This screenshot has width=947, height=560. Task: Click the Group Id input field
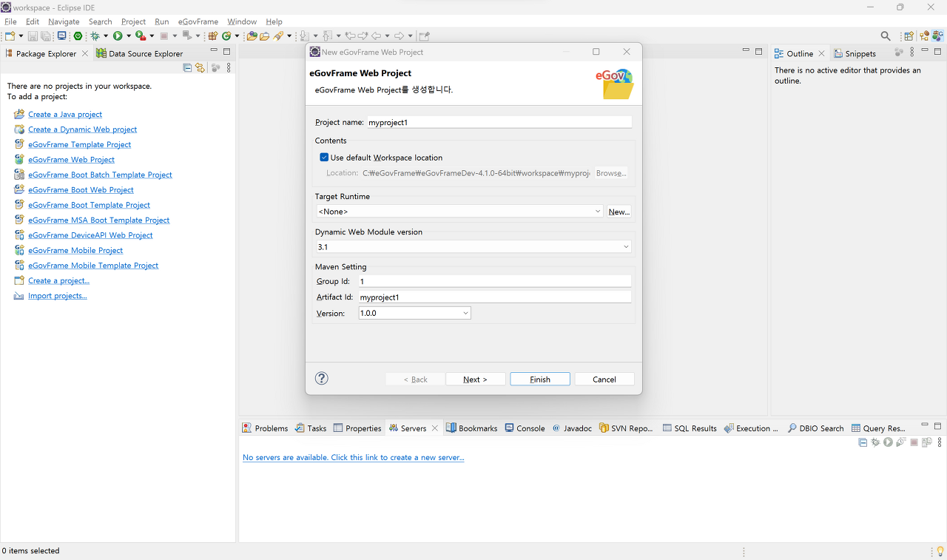point(494,281)
